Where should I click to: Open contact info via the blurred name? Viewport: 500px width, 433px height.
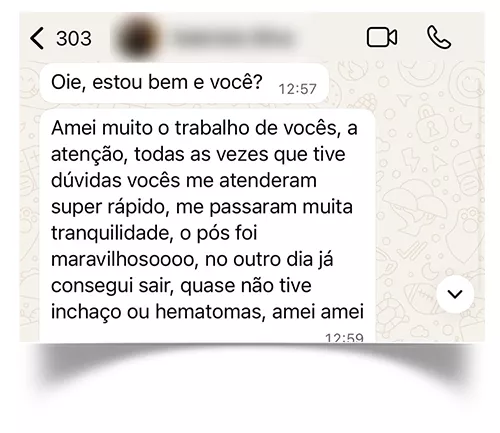pos(232,38)
